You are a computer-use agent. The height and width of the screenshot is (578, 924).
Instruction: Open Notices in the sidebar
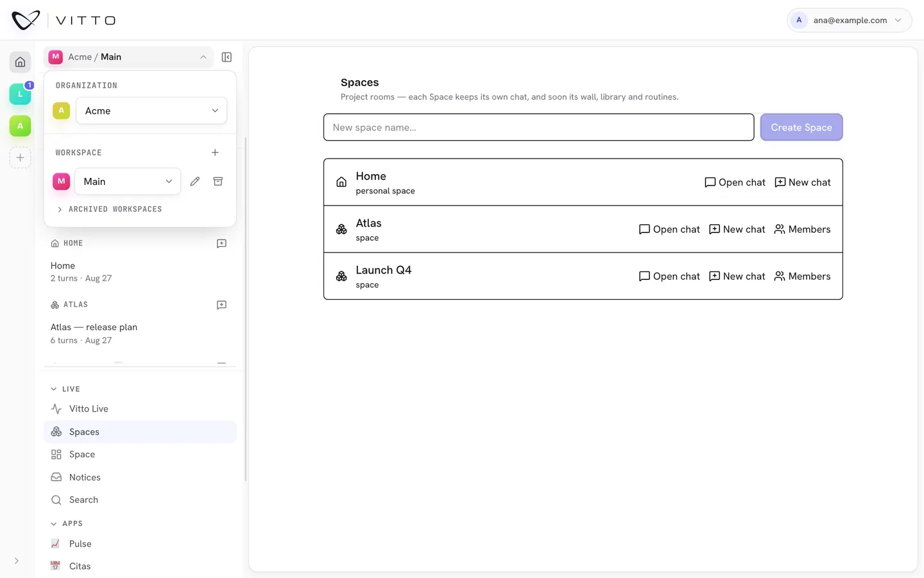click(140, 477)
